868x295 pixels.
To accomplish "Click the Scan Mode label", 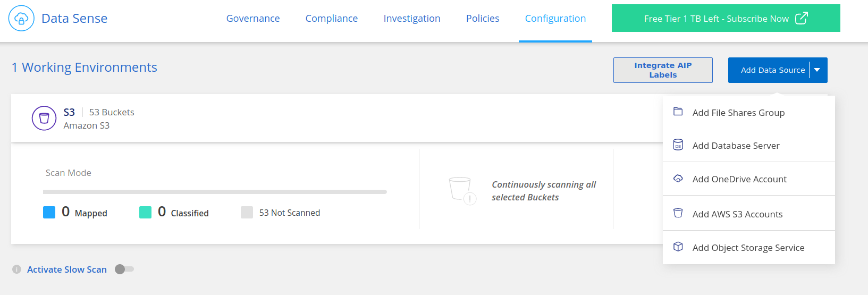I will (69, 173).
